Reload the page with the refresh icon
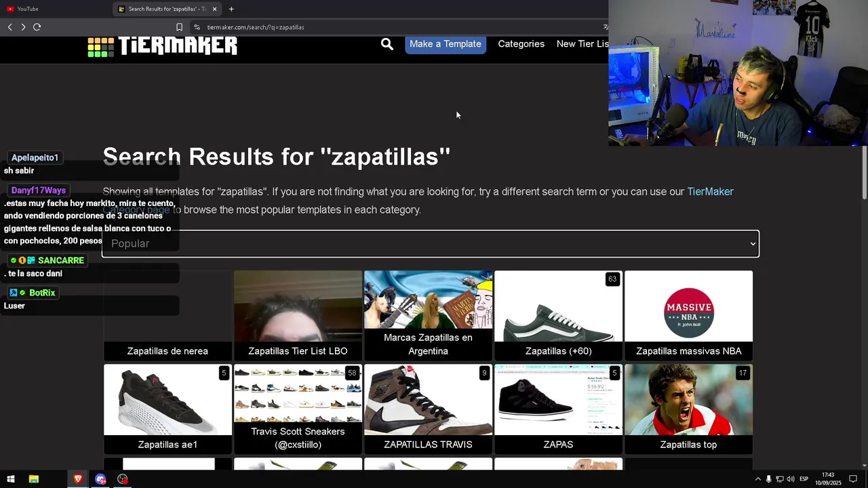The image size is (868, 488). pos(37,27)
